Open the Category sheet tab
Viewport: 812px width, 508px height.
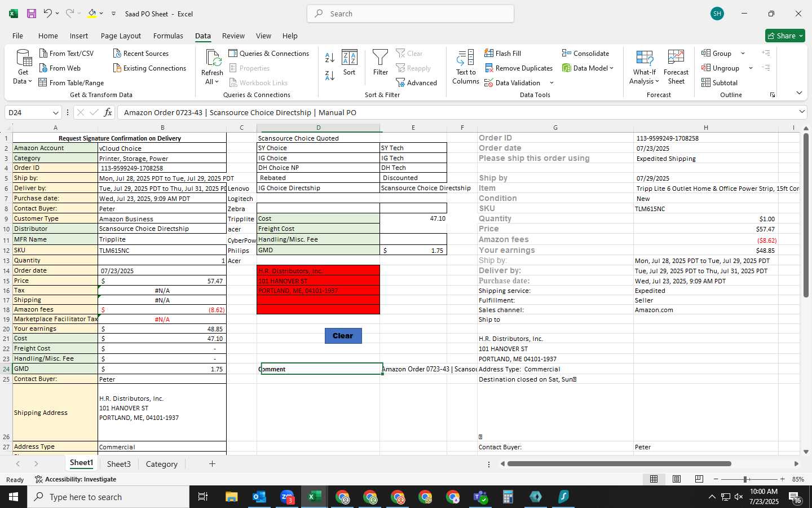[x=162, y=464]
